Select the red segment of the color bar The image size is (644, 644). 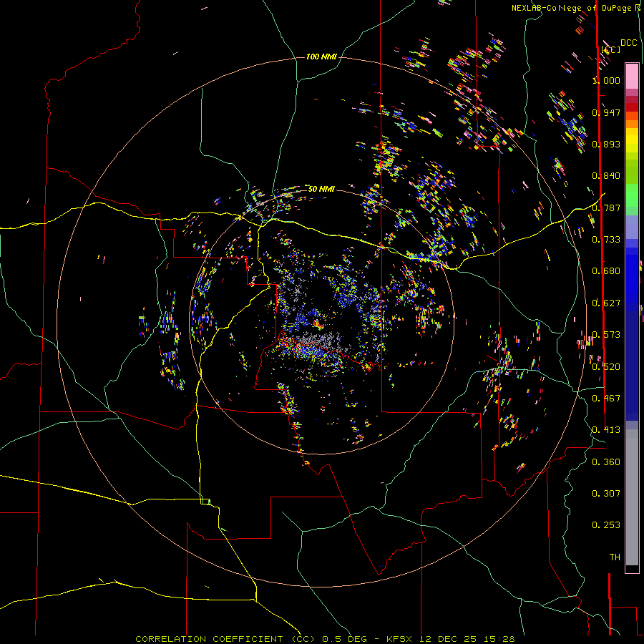tap(632, 107)
